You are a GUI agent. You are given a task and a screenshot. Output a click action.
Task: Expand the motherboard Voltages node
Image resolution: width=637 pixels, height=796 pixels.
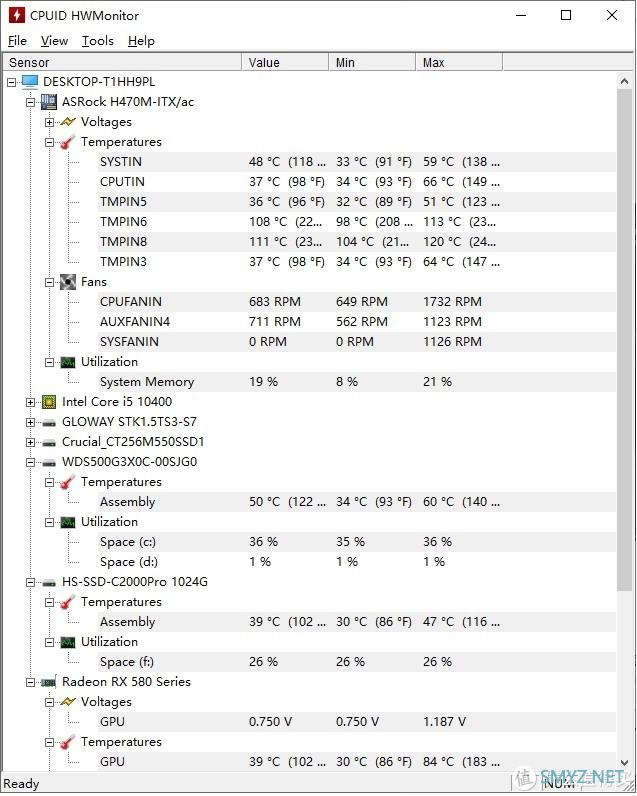(49, 122)
